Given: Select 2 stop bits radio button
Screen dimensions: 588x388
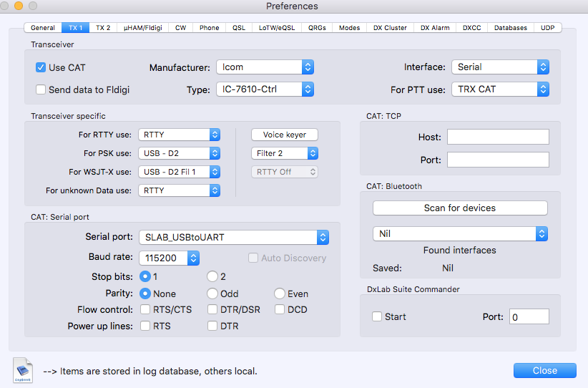Looking at the screenshot, I should coord(212,276).
